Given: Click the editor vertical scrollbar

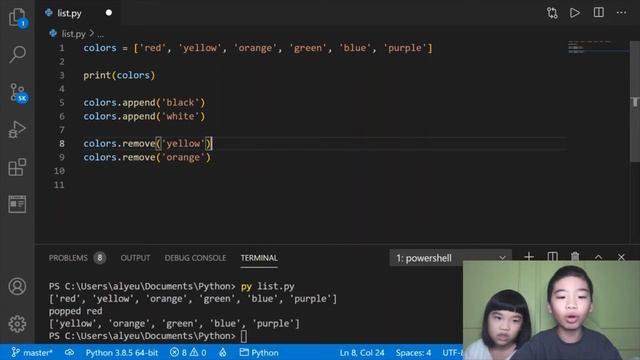Looking at the screenshot, I should coord(635,102).
